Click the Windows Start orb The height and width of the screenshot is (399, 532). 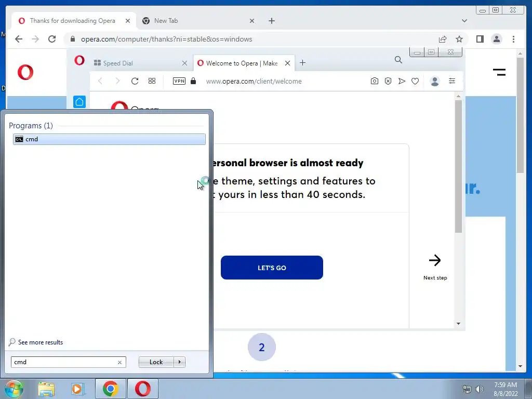click(x=14, y=389)
